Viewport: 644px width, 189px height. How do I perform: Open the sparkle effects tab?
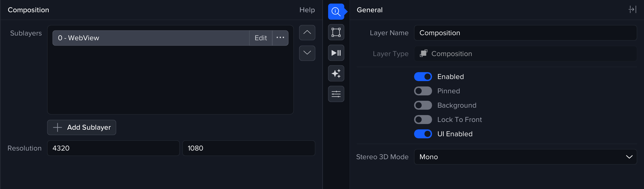[336, 73]
